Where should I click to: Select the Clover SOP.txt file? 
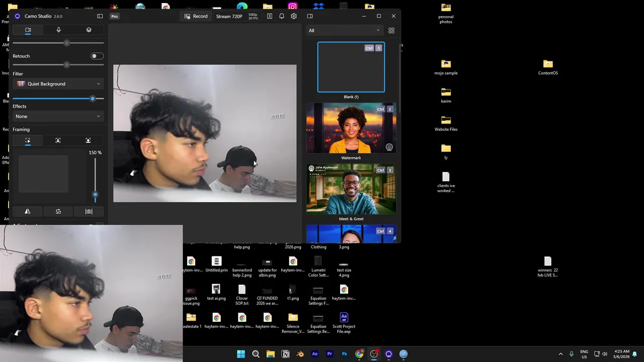pos(242,295)
